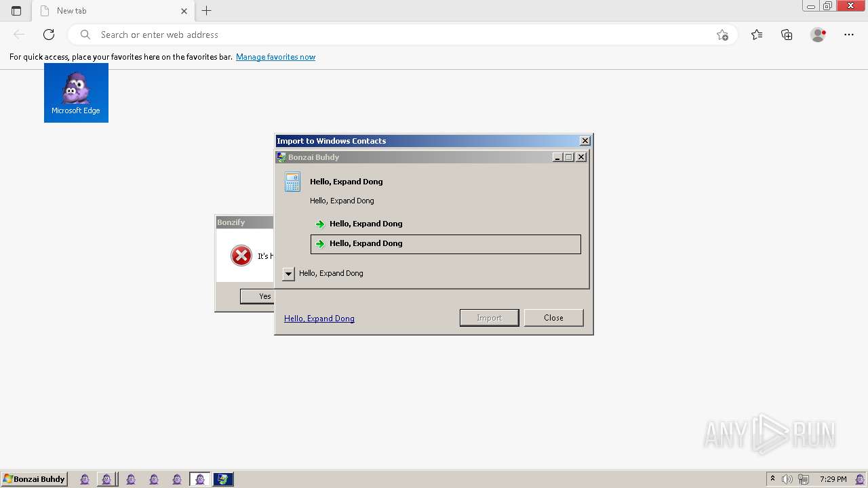Open the Bonzai Buhdy start button
Screen dimensions: 868x488
point(34,479)
